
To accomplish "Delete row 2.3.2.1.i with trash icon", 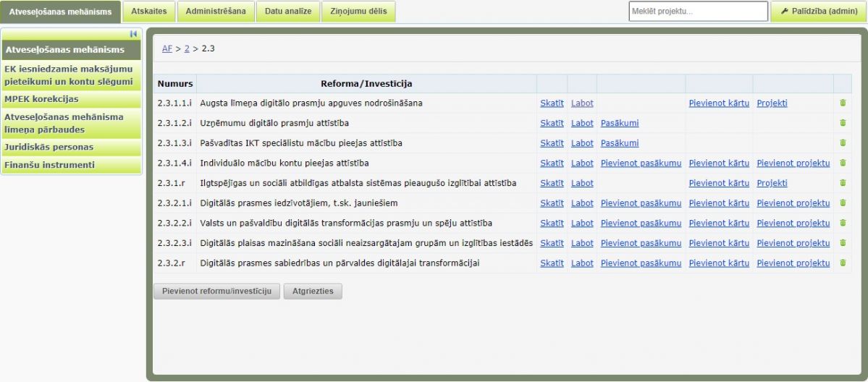I will coord(843,203).
